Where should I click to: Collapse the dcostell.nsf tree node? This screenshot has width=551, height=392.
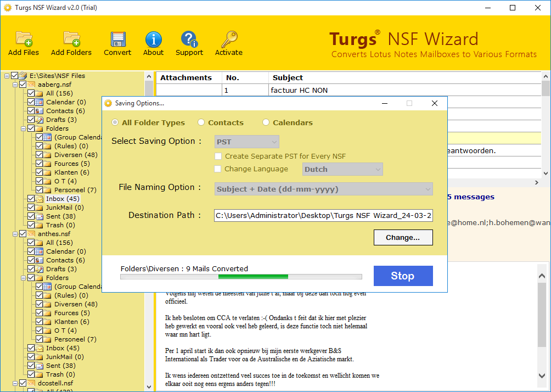pos(15,384)
